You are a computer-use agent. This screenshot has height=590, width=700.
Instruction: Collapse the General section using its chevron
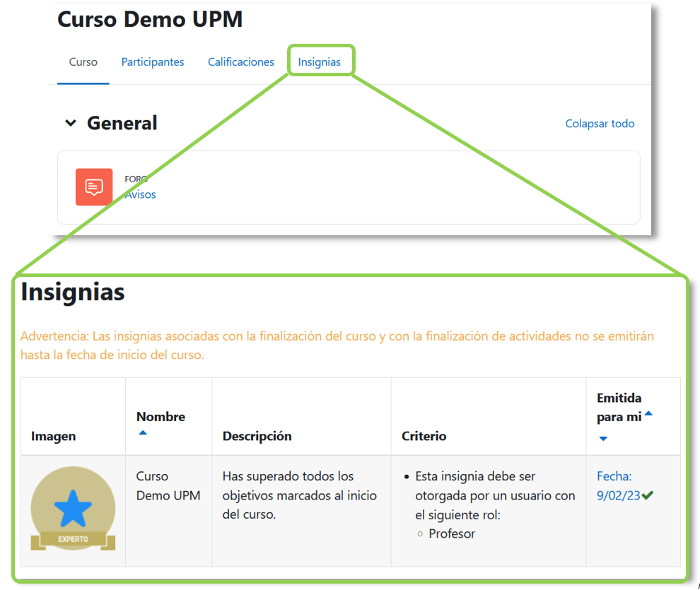tap(70, 123)
